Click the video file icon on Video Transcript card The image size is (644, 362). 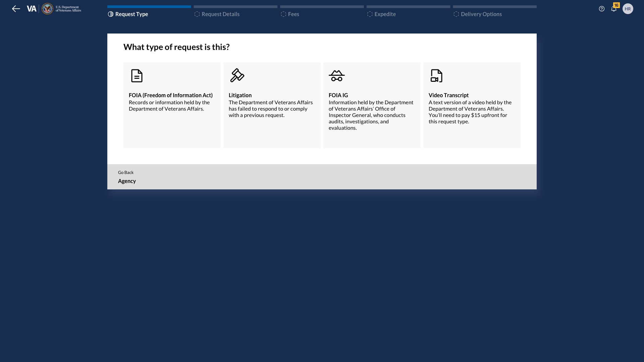(x=436, y=75)
